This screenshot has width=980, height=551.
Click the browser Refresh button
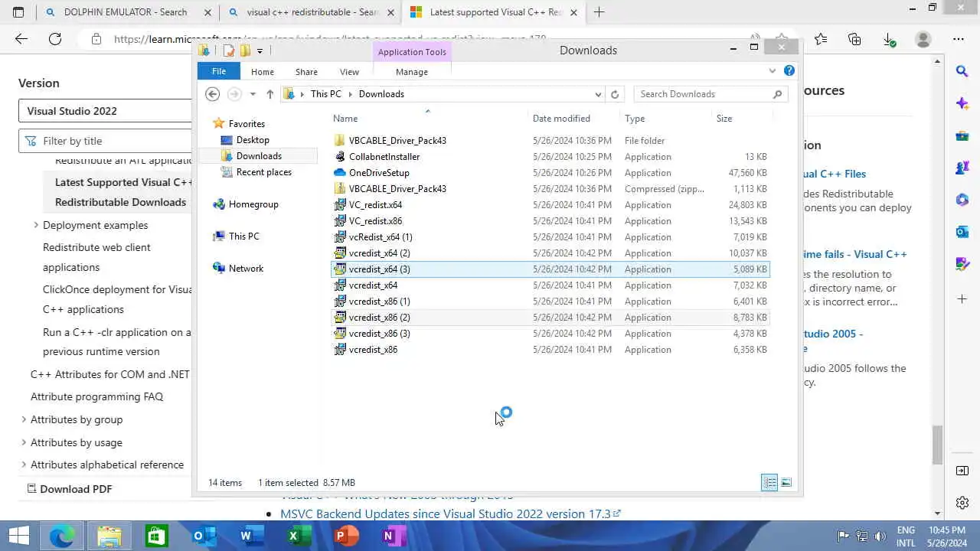point(55,39)
